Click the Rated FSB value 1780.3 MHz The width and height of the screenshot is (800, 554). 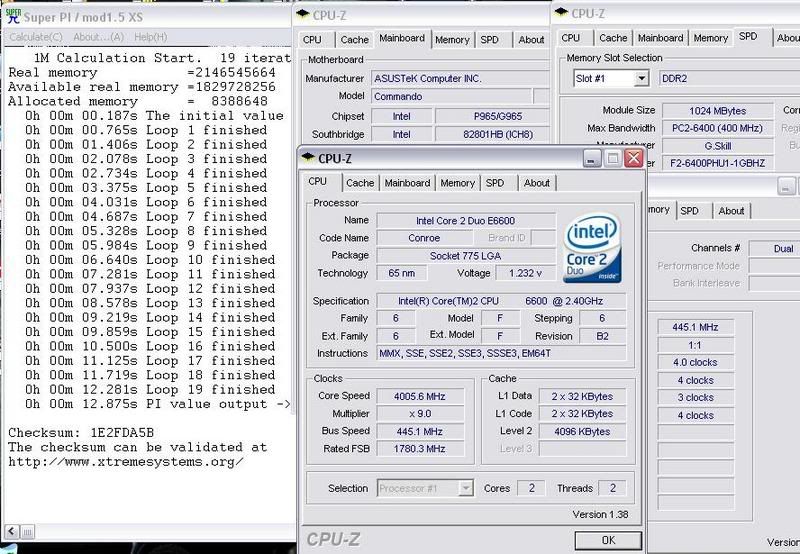pyautogui.click(x=420, y=448)
